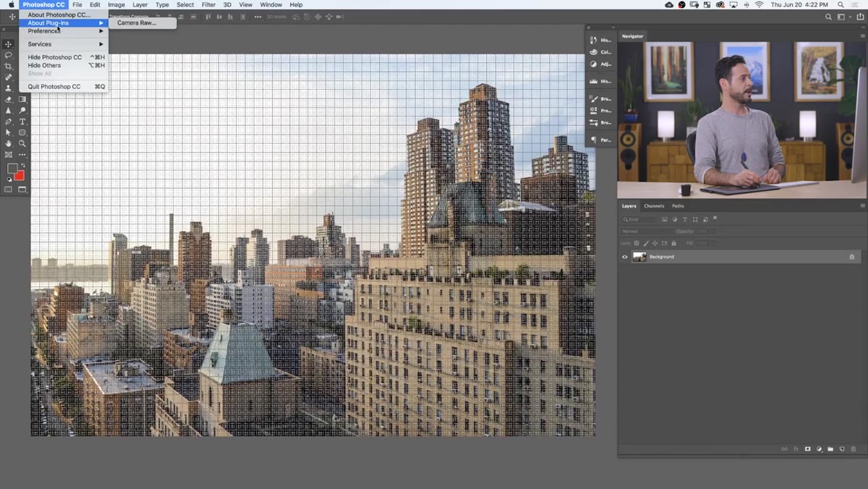Open the Brush Settings panel icon
Image resolution: width=868 pixels, height=489 pixels.
(x=594, y=122)
